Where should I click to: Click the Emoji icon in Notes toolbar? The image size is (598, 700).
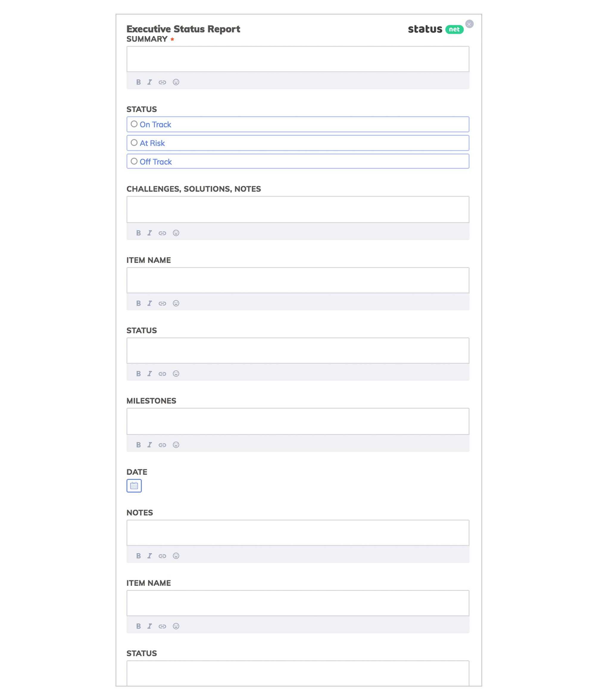(176, 556)
